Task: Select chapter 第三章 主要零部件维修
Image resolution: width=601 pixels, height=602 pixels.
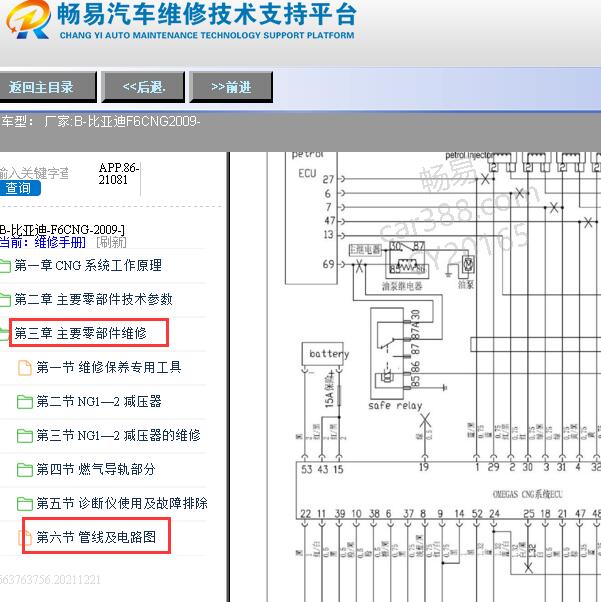Action: [81, 333]
